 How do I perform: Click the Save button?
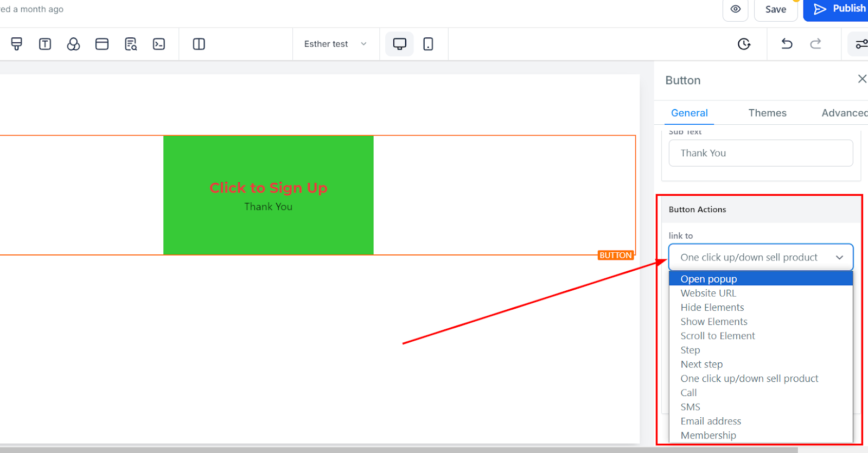coord(776,9)
